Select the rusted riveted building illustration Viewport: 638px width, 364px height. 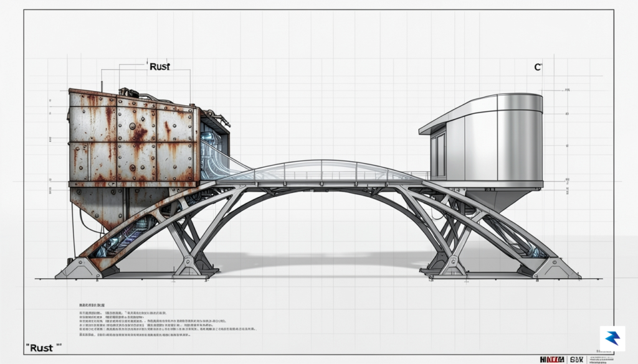coord(148,159)
